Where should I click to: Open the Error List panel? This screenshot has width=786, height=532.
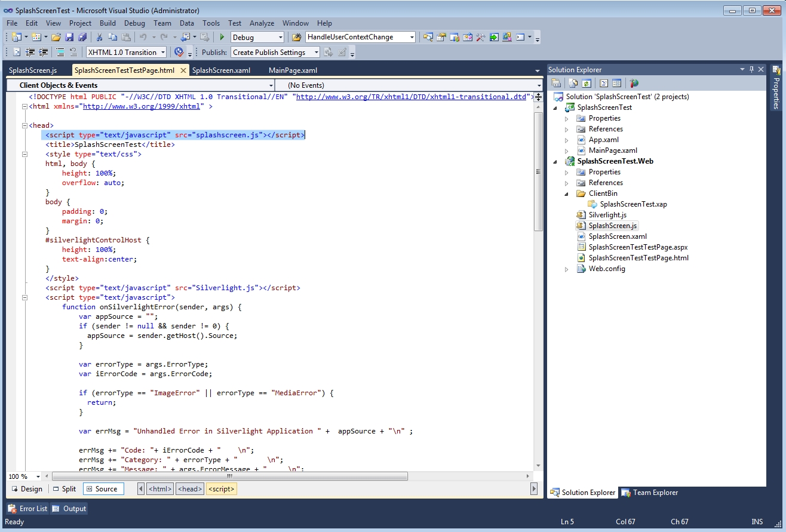(x=27, y=509)
